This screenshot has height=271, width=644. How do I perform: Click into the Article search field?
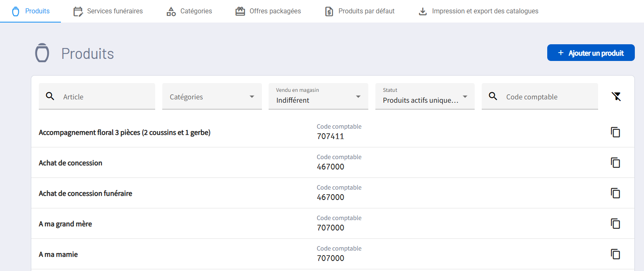pos(106,97)
